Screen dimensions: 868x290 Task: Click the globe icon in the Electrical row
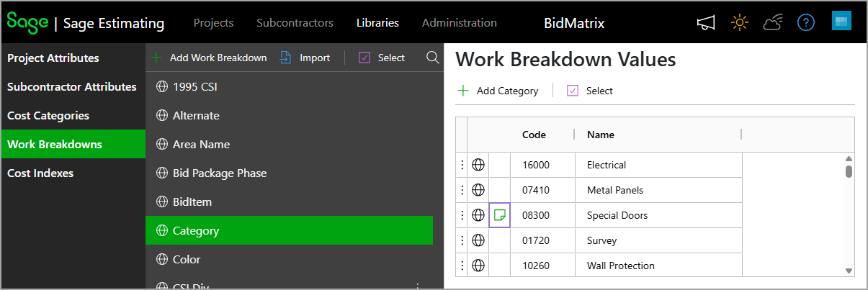click(478, 165)
